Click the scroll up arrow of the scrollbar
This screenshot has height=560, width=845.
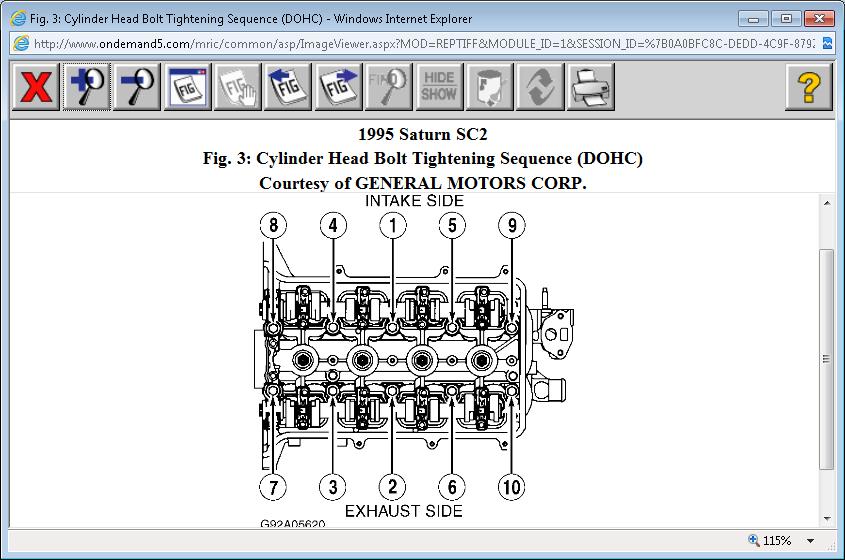tap(826, 203)
